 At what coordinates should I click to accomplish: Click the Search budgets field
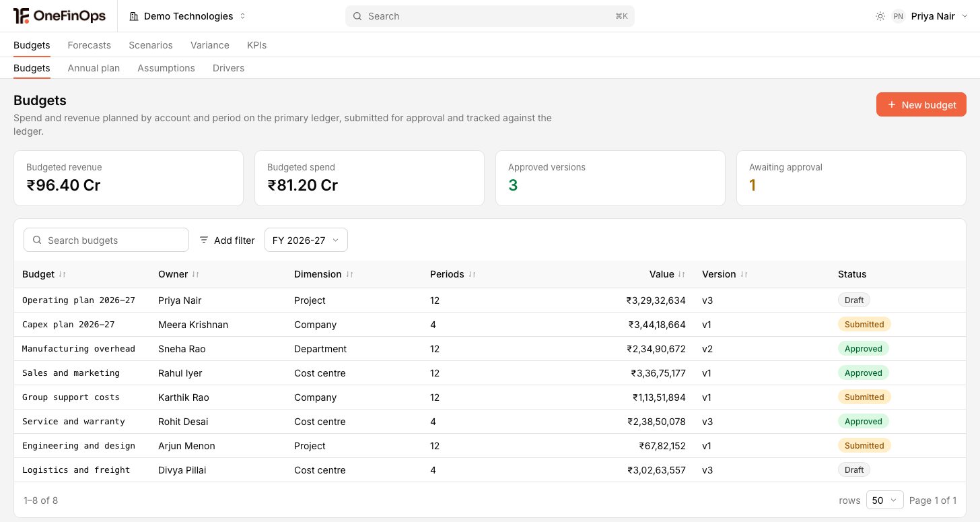[106, 240]
